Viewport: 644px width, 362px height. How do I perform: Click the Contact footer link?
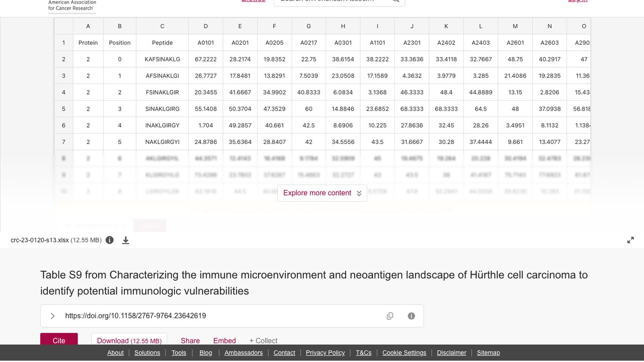284,353
